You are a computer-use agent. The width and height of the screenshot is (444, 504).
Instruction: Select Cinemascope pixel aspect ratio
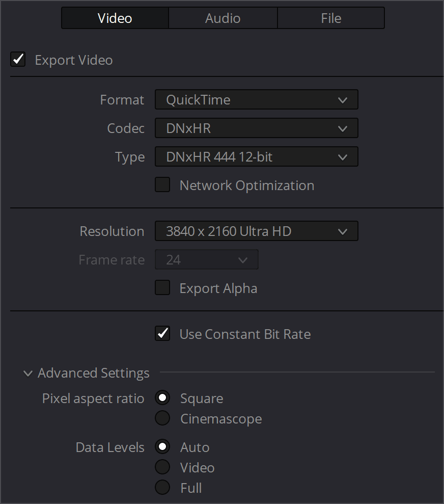(x=162, y=418)
